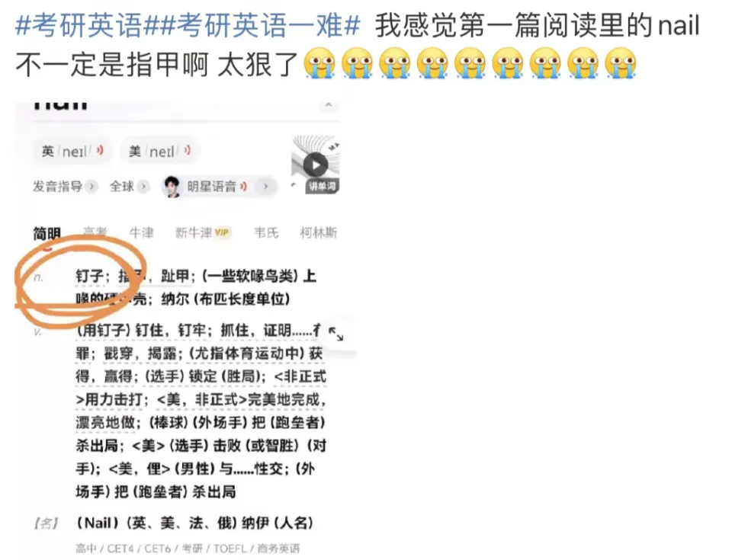The image size is (732, 560).
Task: Expand the 明星语音 chevron arrow
Action: 265,186
